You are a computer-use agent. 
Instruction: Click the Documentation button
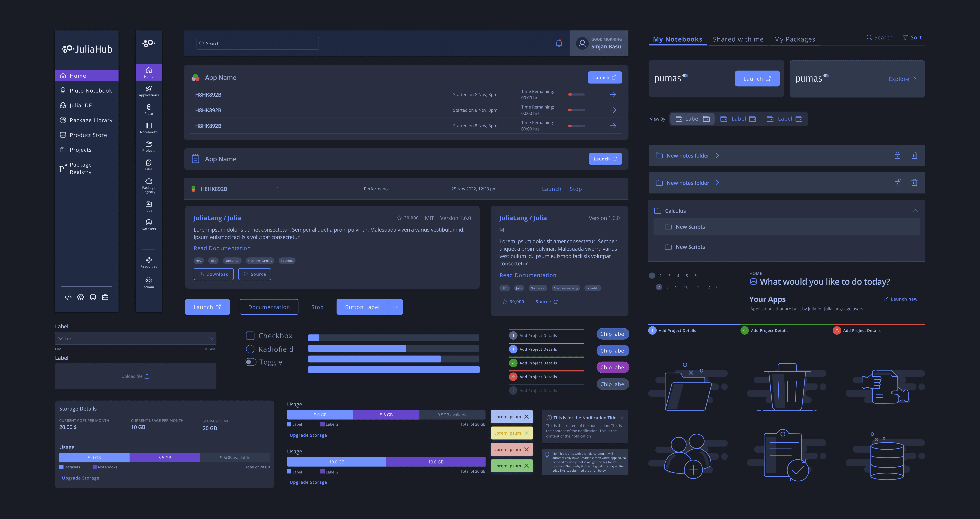[269, 307]
